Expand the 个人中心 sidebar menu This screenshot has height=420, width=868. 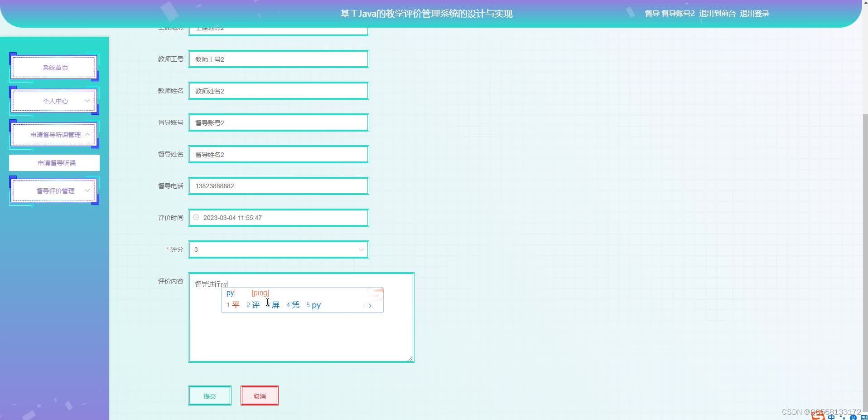pos(54,101)
